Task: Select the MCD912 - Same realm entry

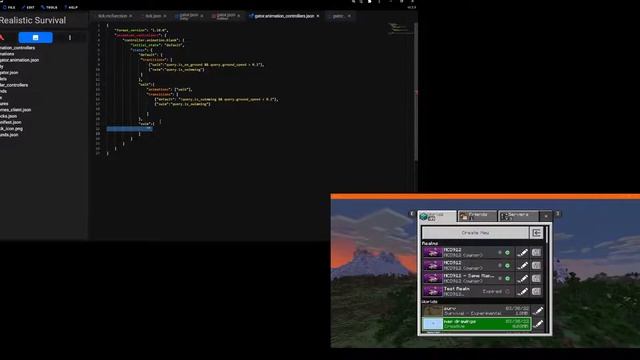Action: click(469, 278)
